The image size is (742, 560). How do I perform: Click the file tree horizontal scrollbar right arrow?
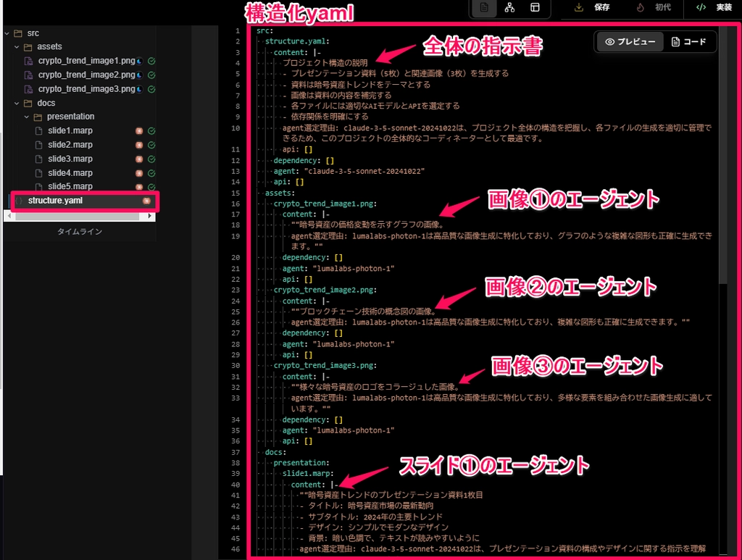150,217
